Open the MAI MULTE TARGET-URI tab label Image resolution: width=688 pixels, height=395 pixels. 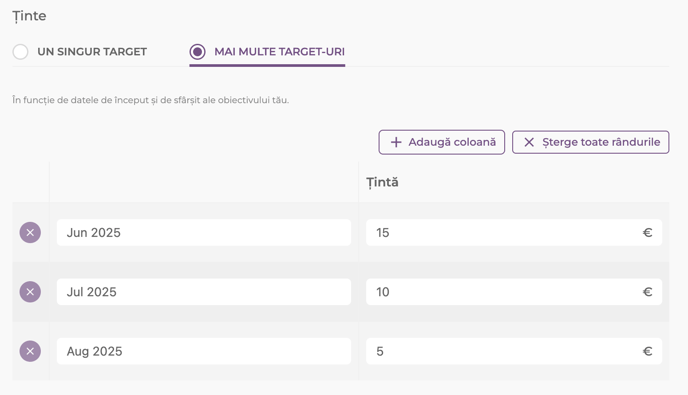click(280, 52)
